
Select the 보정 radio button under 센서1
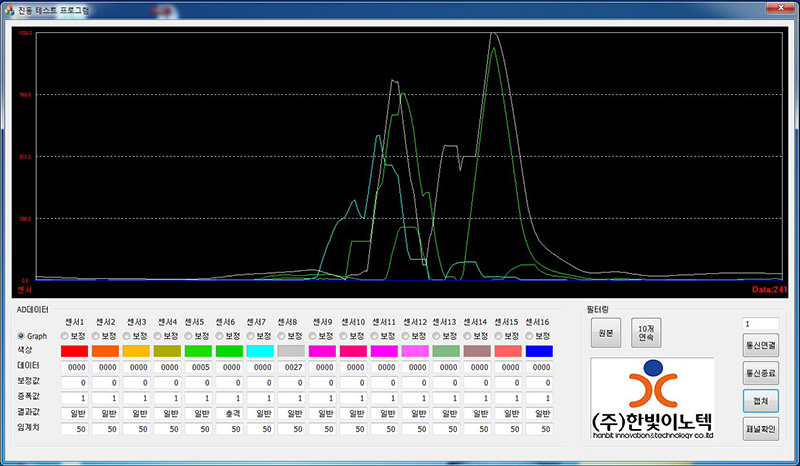[66, 336]
